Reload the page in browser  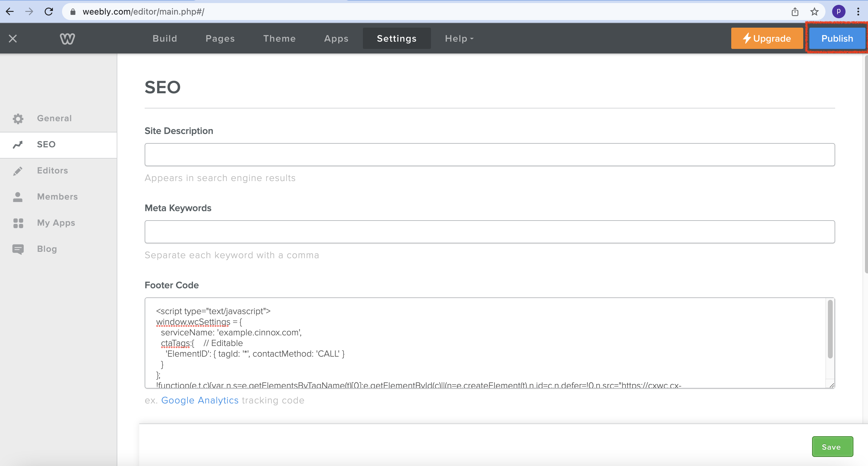[x=49, y=12]
